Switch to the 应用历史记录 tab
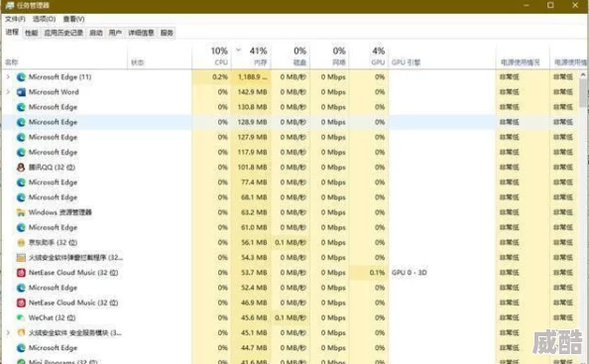This screenshot has width=589, height=364. [63, 33]
